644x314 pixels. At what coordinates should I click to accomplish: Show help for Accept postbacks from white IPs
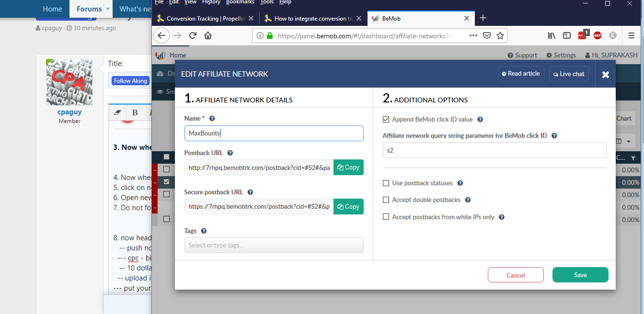pos(502,217)
